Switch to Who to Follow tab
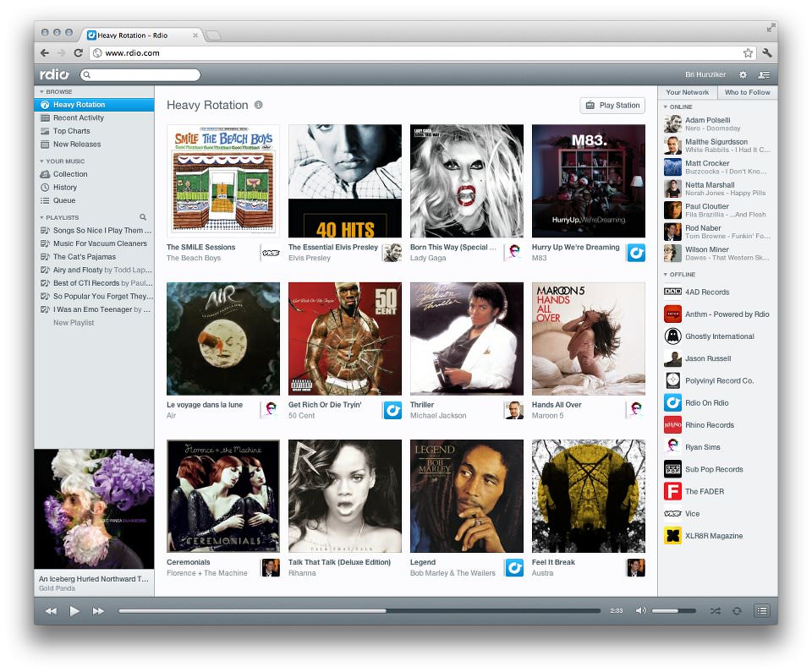This screenshot has width=812, height=672. pyautogui.click(x=747, y=92)
